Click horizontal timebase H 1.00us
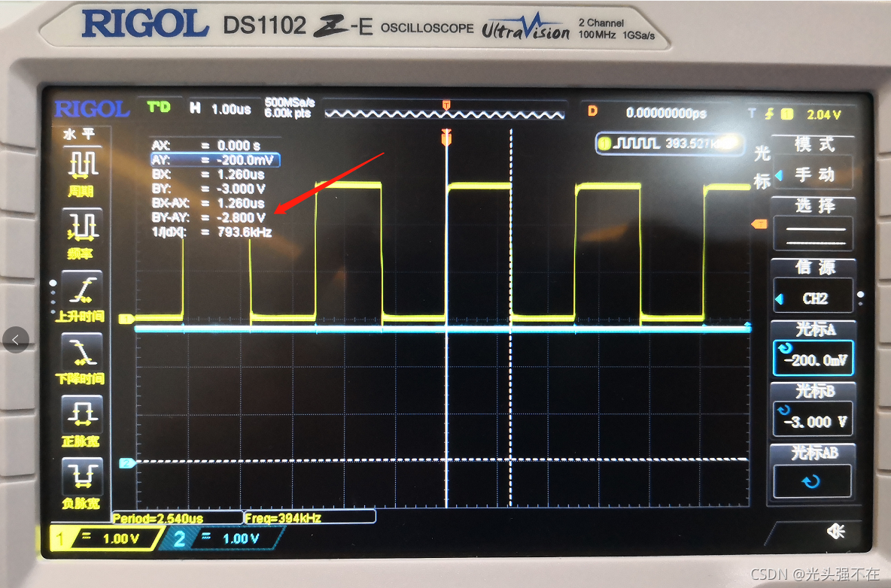This screenshot has width=891, height=588. tap(220, 108)
